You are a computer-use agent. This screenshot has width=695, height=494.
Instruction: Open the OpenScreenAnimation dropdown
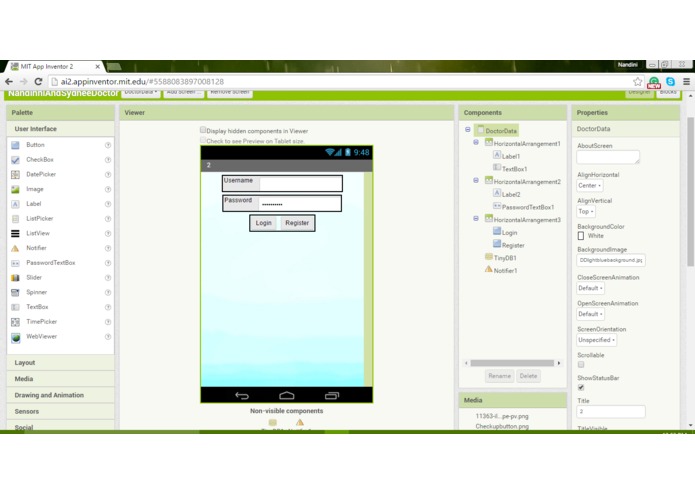click(x=590, y=314)
